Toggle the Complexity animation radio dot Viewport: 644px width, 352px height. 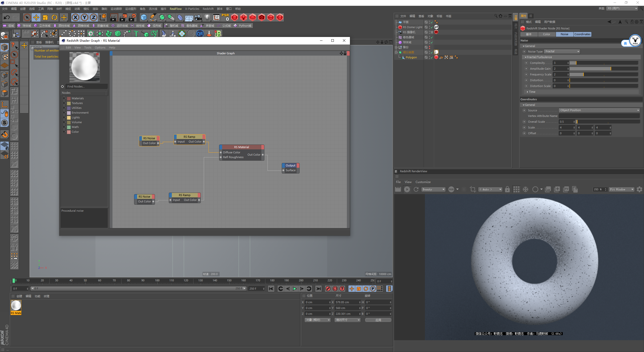point(526,63)
